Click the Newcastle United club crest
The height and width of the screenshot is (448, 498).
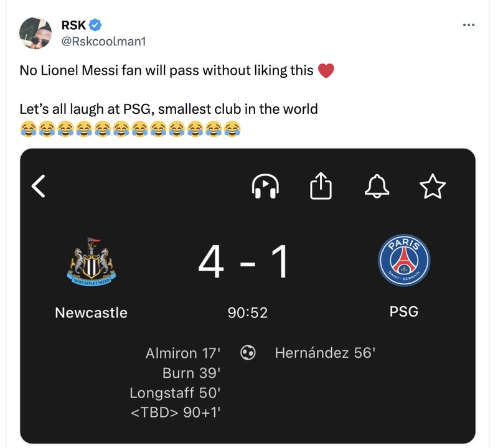coord(90,260)
